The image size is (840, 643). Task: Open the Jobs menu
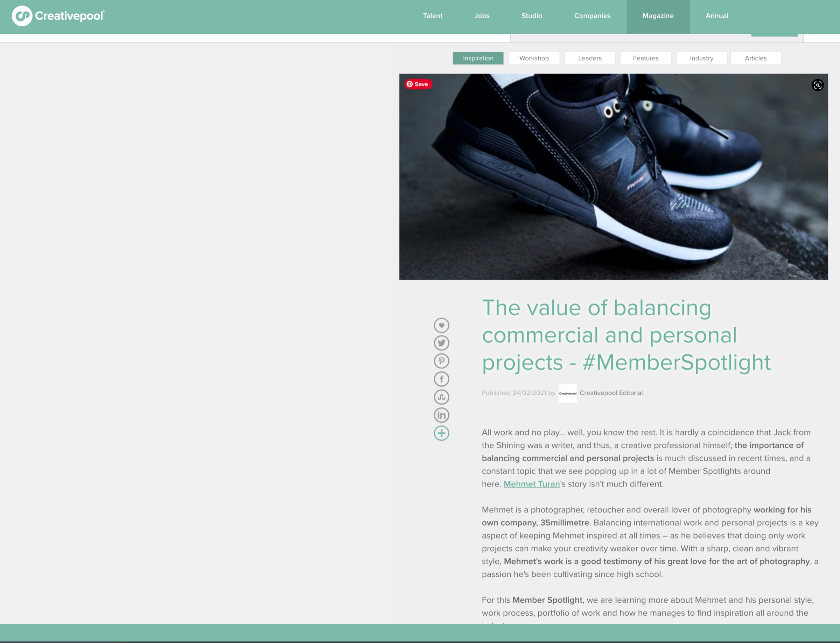482,16
